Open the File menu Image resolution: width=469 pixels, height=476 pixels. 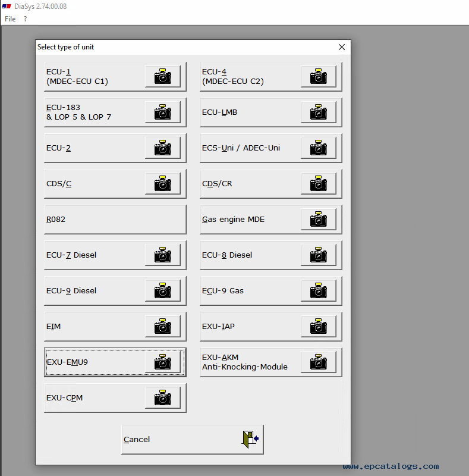coord(10,19)
